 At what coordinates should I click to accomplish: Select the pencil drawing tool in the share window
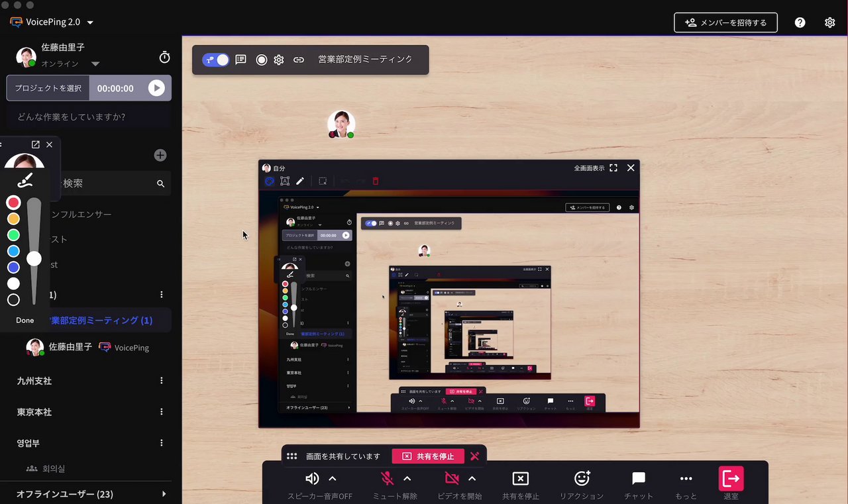point(300,181)
